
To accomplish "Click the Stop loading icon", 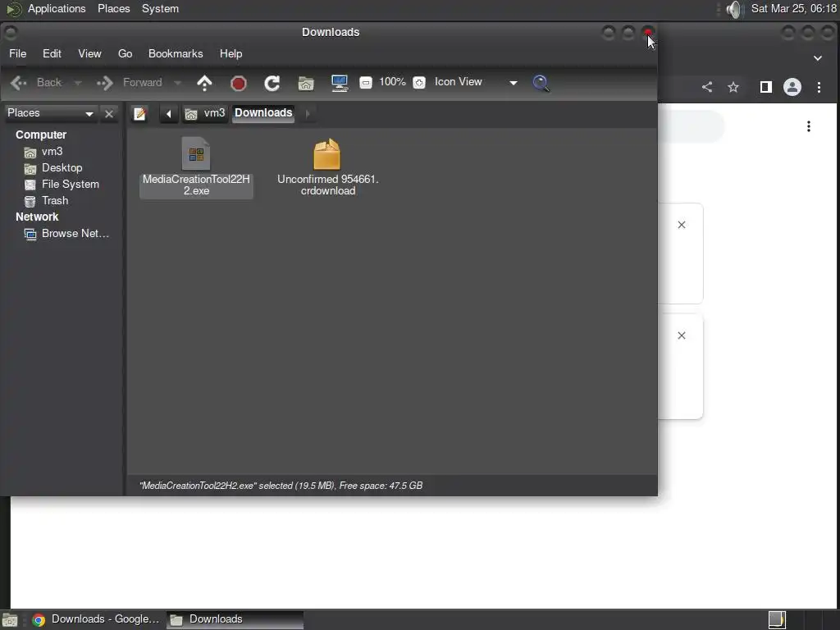I will coord(239,83).
